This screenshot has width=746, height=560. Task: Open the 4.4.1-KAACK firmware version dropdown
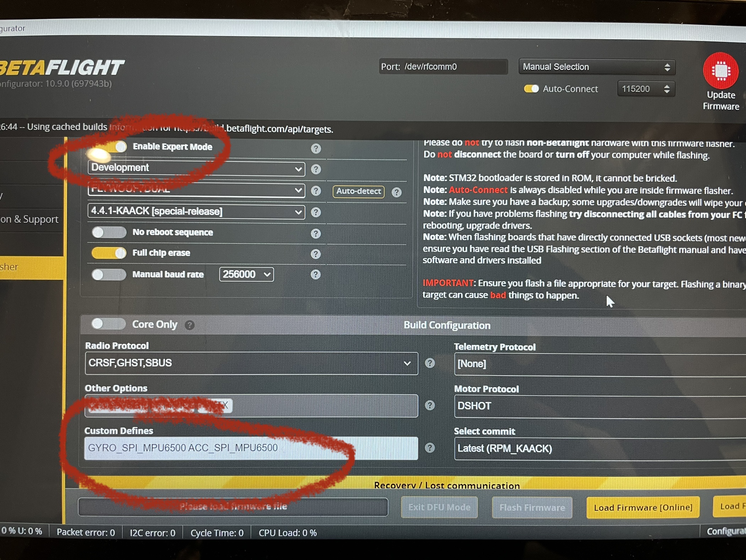pos(196,212)
